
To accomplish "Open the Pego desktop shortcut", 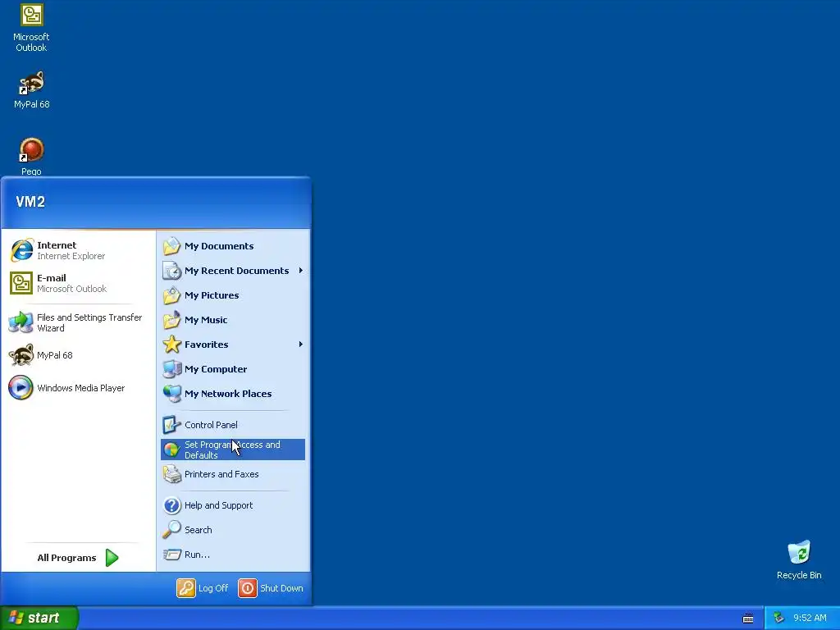I will [32, 155].
